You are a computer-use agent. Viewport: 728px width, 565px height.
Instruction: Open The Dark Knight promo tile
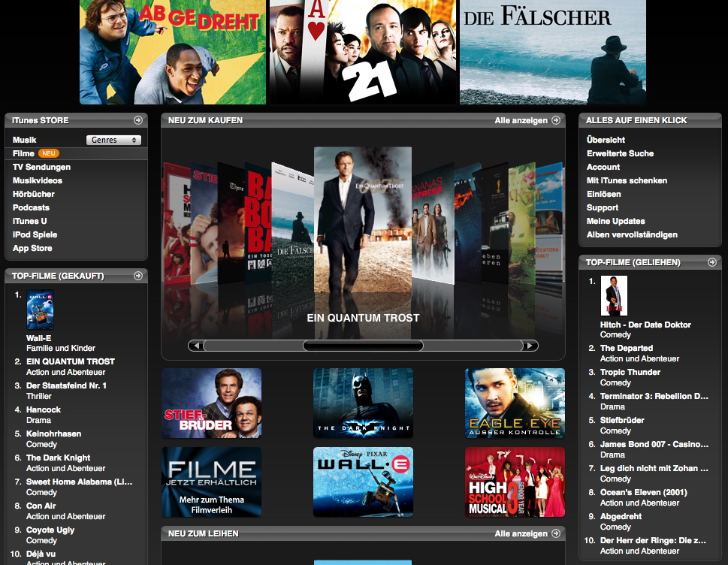363,403
